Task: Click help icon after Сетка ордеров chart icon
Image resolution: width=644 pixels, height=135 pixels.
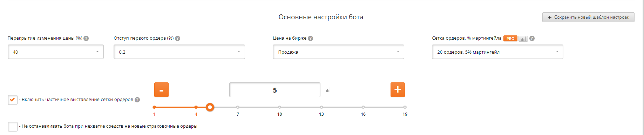Action: tap(532, 39)
